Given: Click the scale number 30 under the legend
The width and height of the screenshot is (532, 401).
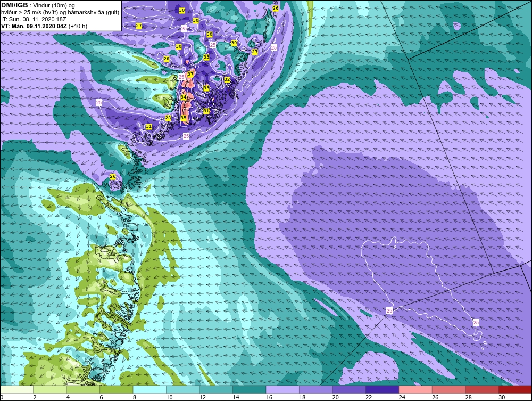Looking at the screenshot, I should 502,397.
